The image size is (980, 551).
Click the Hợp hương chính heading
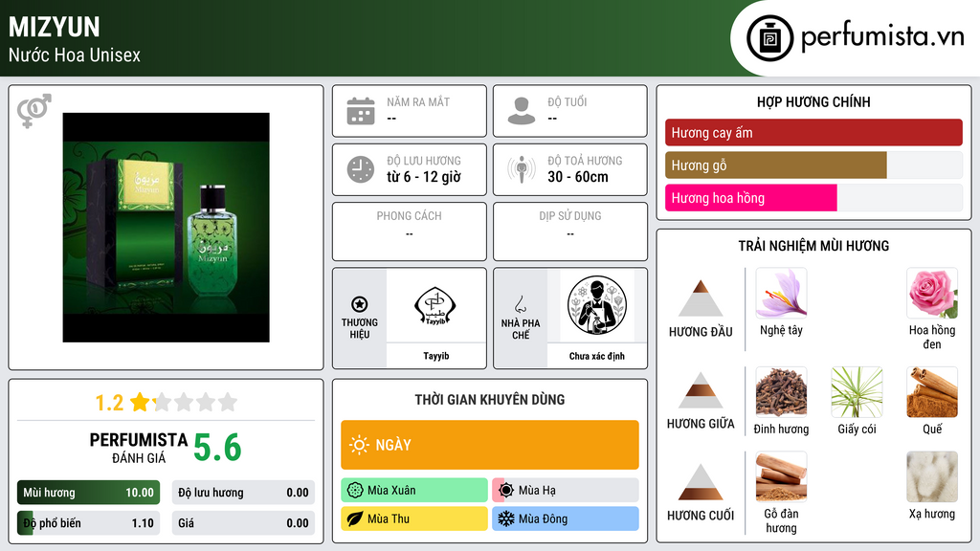tap(813, 101)
